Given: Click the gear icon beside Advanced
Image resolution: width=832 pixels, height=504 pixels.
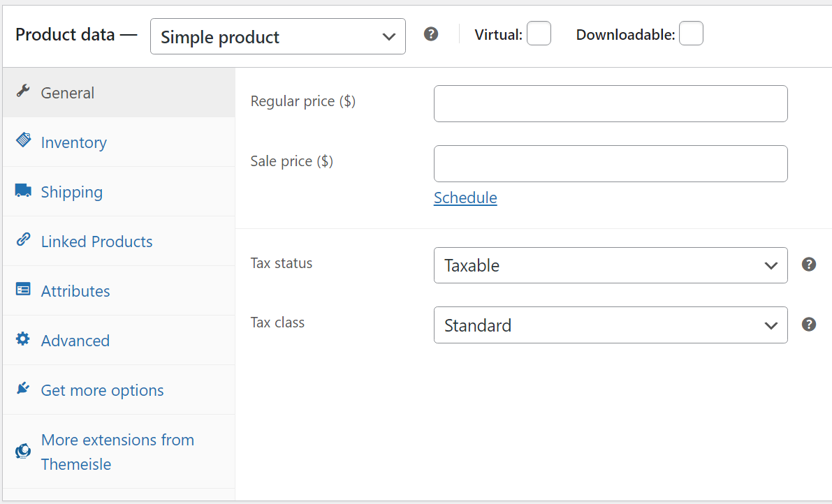Looking at the screenshot, I should tap(23, 339).
